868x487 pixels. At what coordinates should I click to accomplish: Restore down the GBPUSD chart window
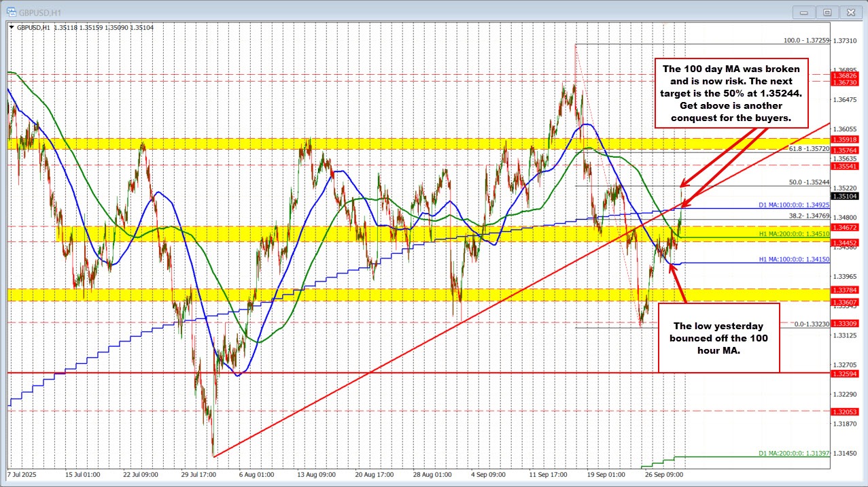827,12
